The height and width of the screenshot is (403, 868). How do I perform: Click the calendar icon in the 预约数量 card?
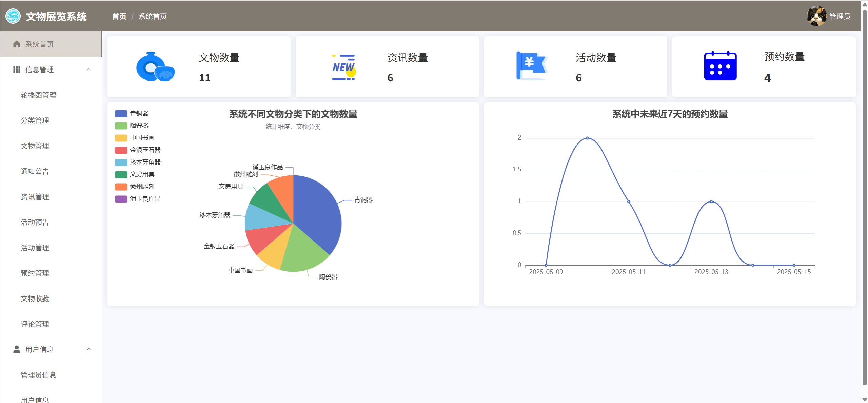tap(720, 66)
